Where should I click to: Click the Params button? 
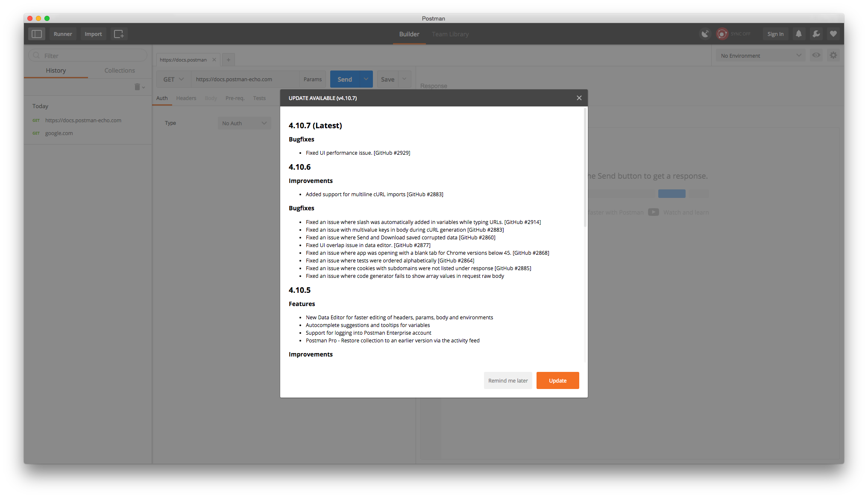pyautogui.click(x=313, y=79)
